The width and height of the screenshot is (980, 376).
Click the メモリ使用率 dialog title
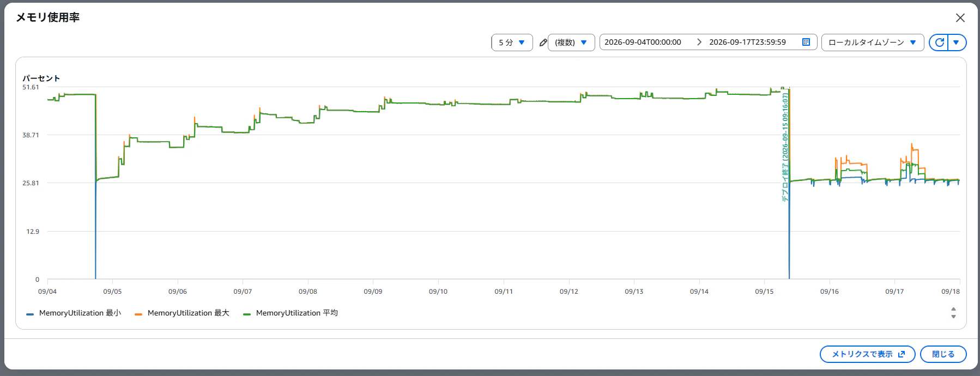[x=48, y=17]
